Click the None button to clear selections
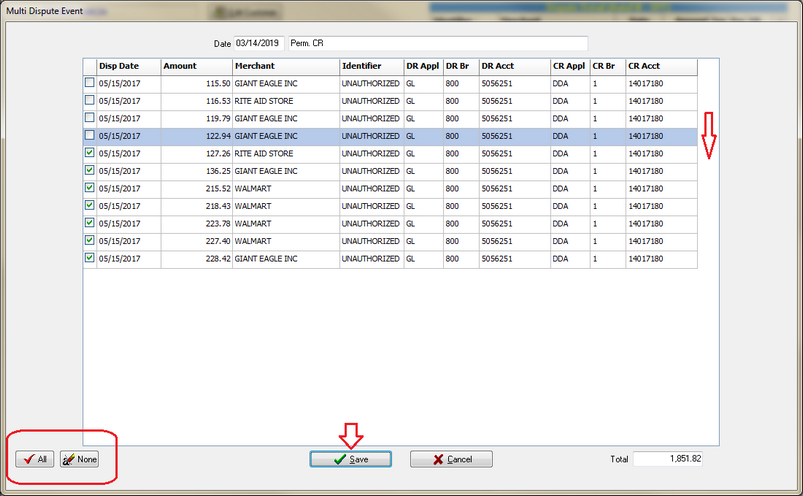 click(80, 459)
